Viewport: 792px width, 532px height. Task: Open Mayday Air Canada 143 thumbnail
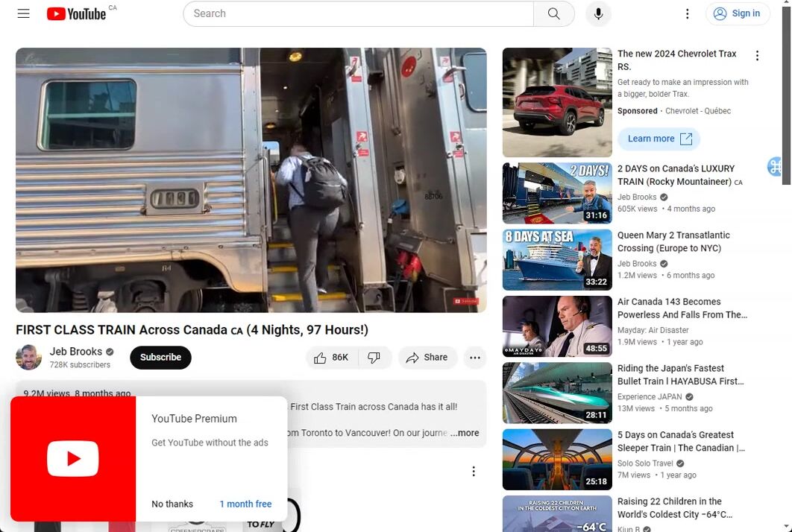(557, 326)
